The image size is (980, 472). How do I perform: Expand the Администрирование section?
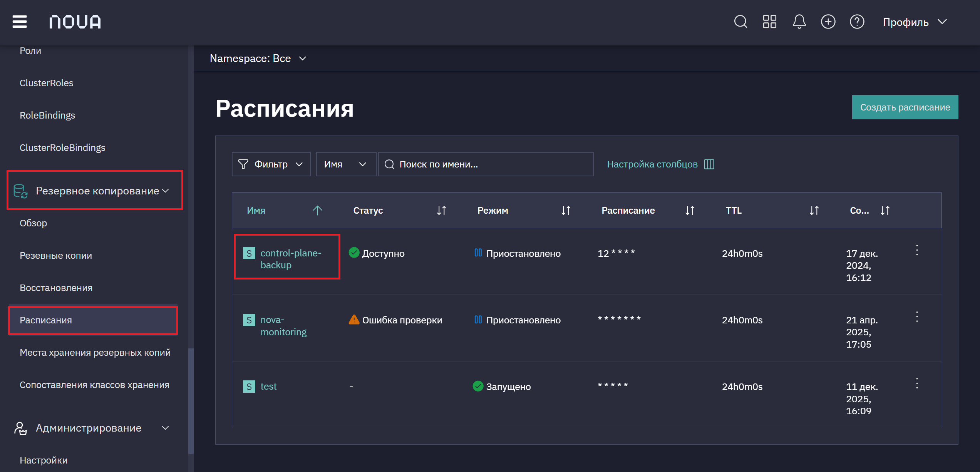coord(92,428)
